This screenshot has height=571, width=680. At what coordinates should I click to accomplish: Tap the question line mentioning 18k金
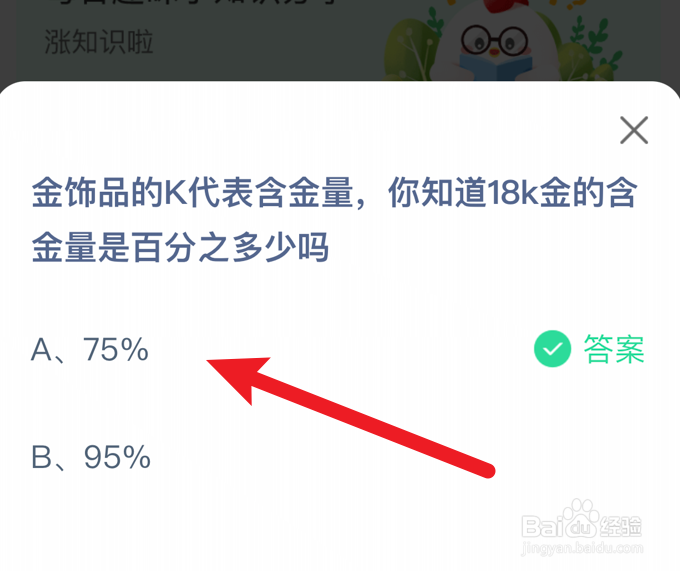point(334,192)
